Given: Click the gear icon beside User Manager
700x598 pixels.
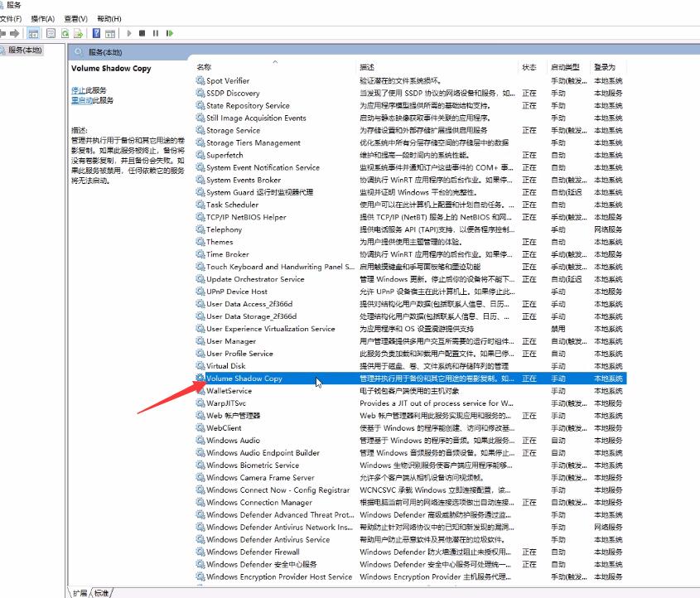Looking at the screenshot, I should tap(200, 341).
